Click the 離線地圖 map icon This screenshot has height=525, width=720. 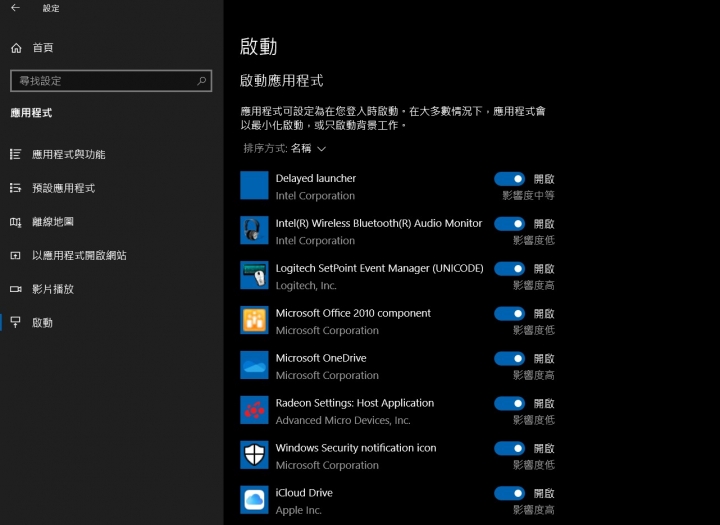pyautogui.click(x=16, y=222)
